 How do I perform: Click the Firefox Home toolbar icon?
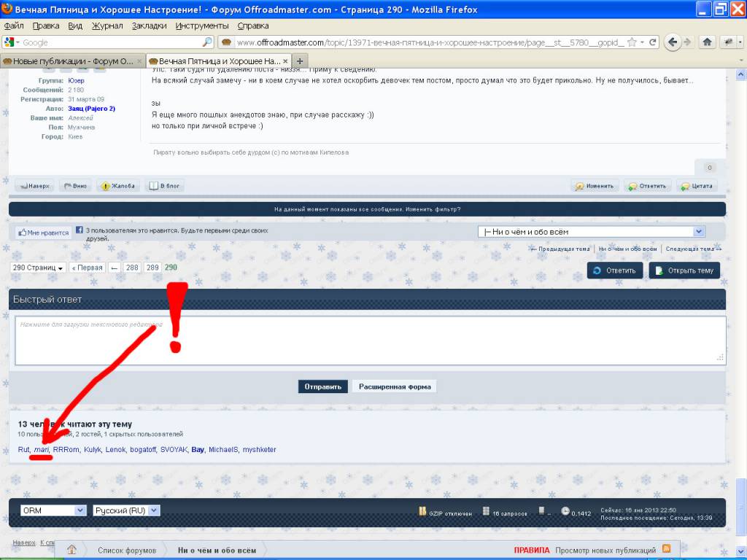tap(707, 42)
